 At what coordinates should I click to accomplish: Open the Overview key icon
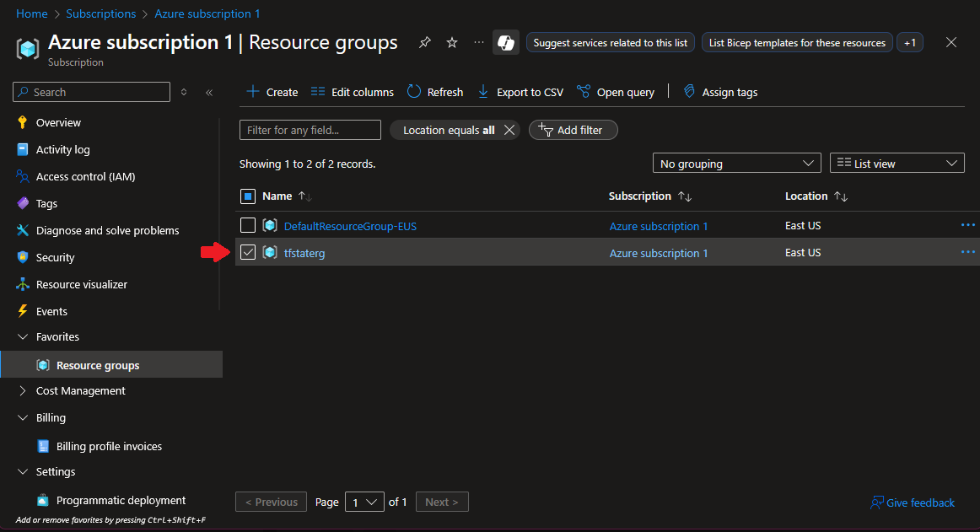click(23, 122)
